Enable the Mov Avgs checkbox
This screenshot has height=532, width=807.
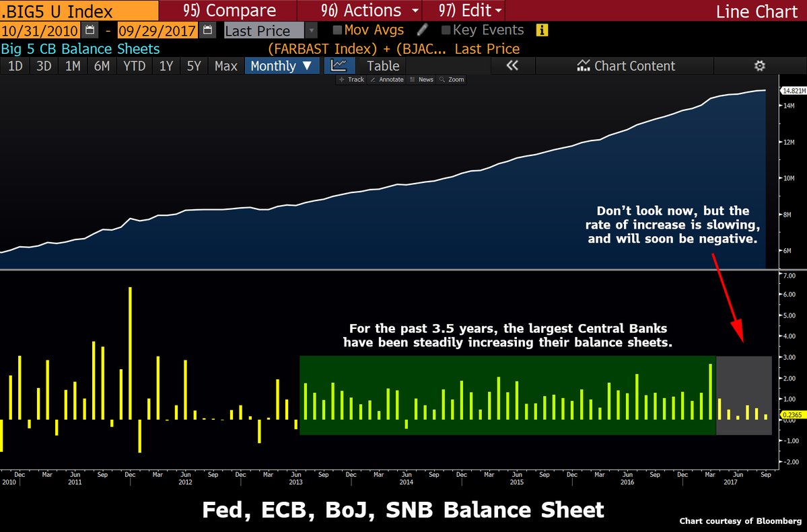point(337,30)
